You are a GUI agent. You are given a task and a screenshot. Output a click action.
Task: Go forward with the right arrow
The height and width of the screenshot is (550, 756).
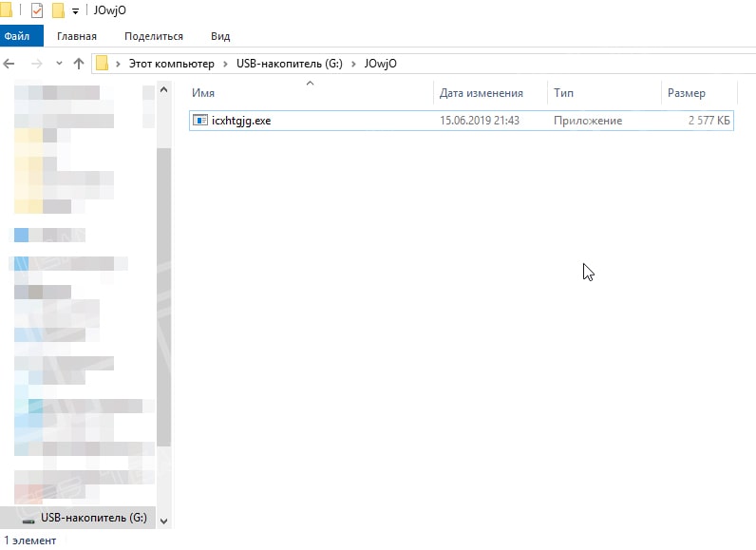(37, 63)
